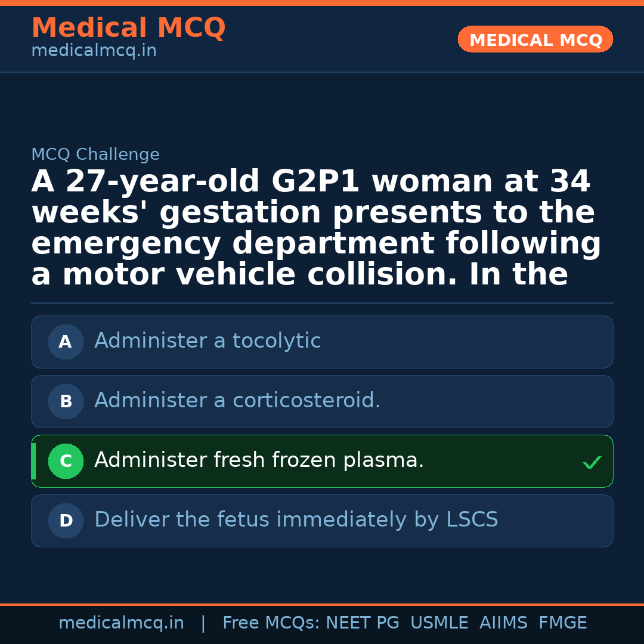The height and width of the screenshot is (644, 644).
Task: Select the letter B option circle
Action: click(66, 402)
